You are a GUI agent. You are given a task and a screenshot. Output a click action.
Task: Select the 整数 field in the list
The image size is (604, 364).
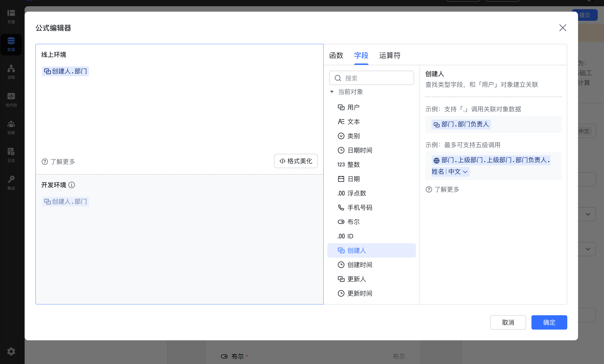click(x=371, y=165)
